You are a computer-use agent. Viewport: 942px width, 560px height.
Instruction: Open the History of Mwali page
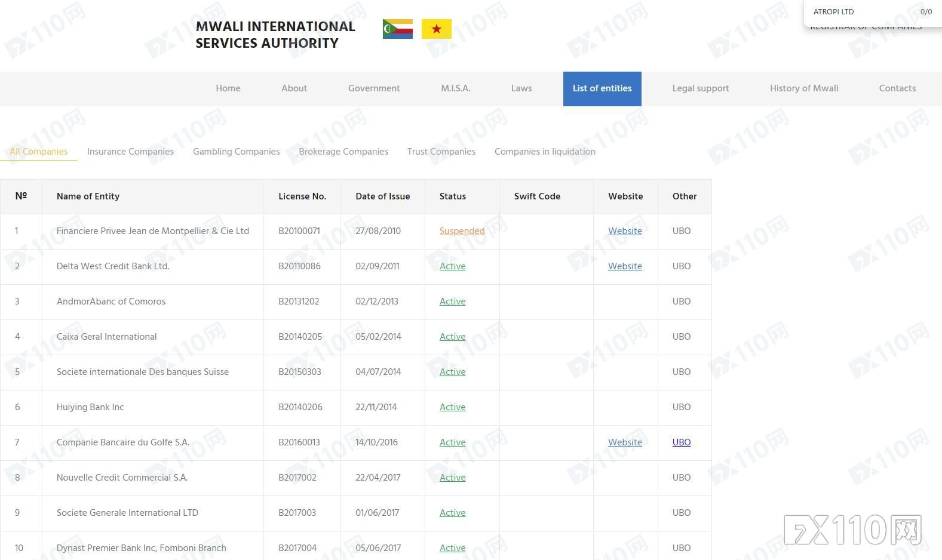click(803, 88)
